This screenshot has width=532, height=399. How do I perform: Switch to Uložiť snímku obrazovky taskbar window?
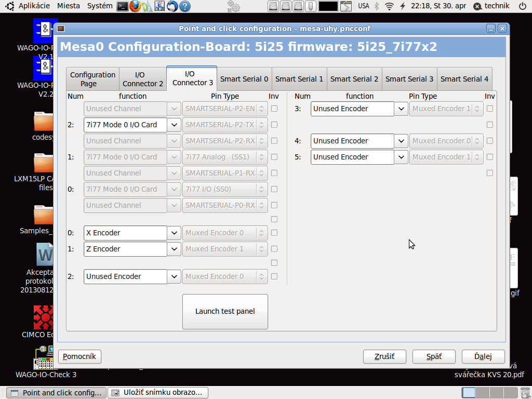[158, 393]
